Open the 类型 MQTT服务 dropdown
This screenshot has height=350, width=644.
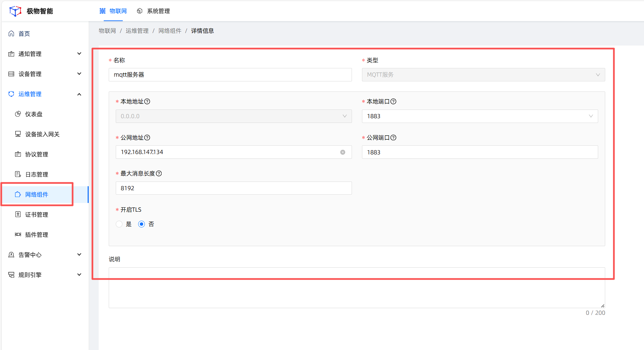click(x=483, y=75)
